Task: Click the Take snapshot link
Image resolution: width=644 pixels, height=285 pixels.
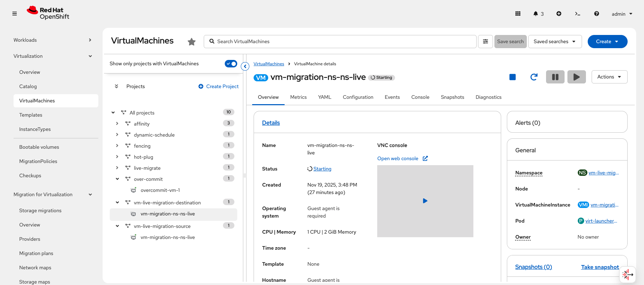Action: [600, 267]
